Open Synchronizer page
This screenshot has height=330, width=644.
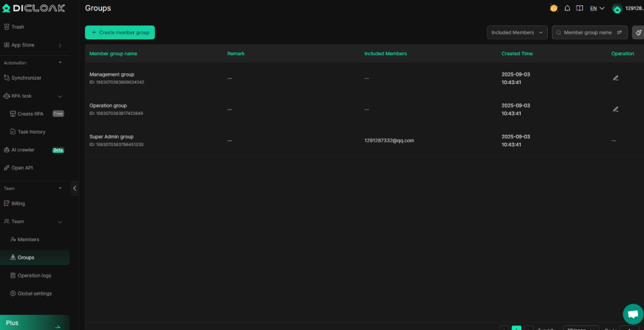pos(27,78)
